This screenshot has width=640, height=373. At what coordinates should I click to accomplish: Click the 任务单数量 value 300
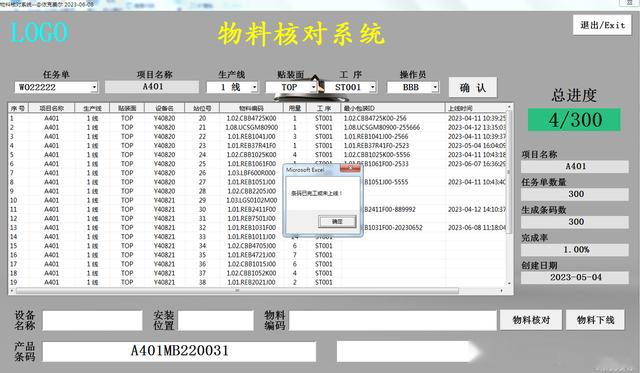coord(575,194)
